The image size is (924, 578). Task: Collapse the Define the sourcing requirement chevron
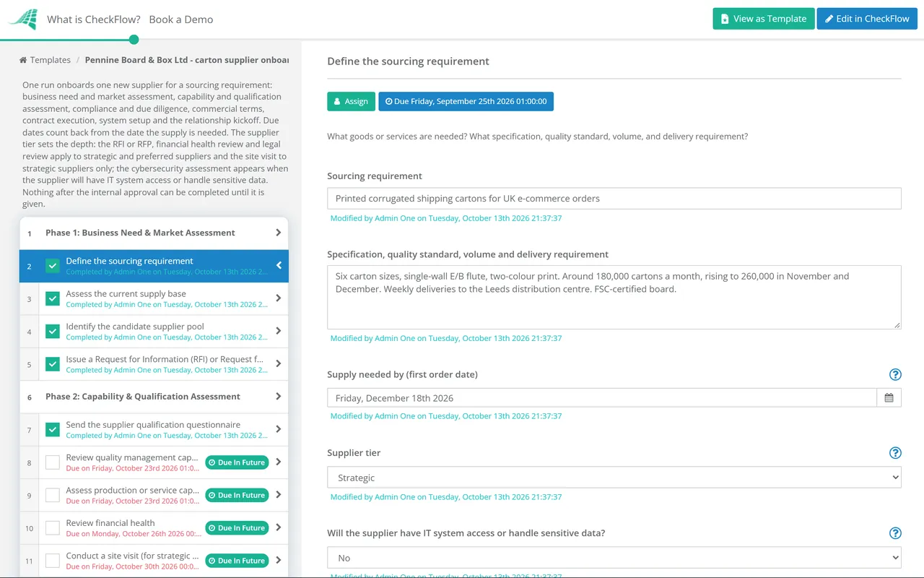[x=279, y=266]
